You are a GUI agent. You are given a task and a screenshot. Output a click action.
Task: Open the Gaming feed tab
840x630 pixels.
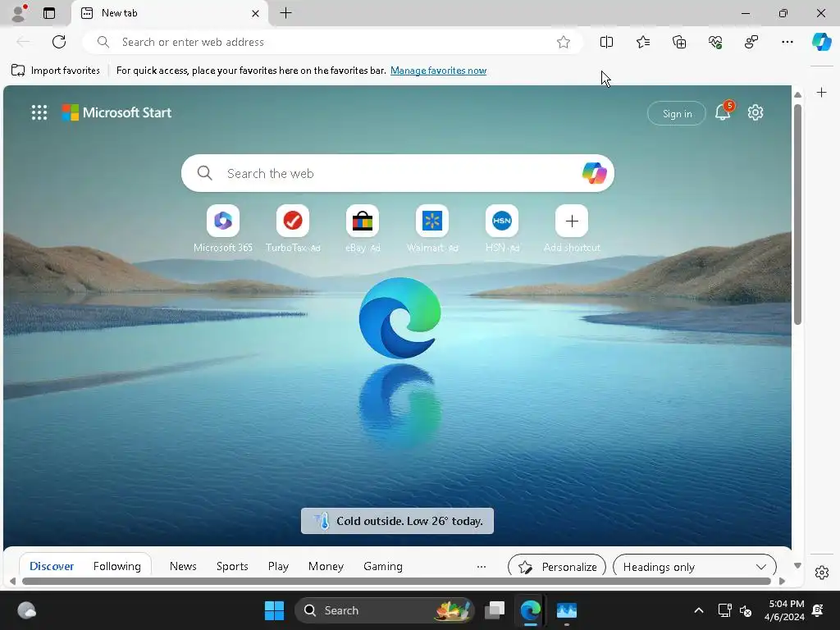point(383,566)
